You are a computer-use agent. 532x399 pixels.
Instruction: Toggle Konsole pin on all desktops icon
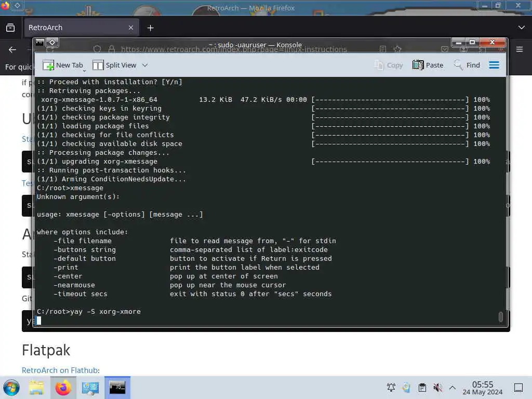52,43
